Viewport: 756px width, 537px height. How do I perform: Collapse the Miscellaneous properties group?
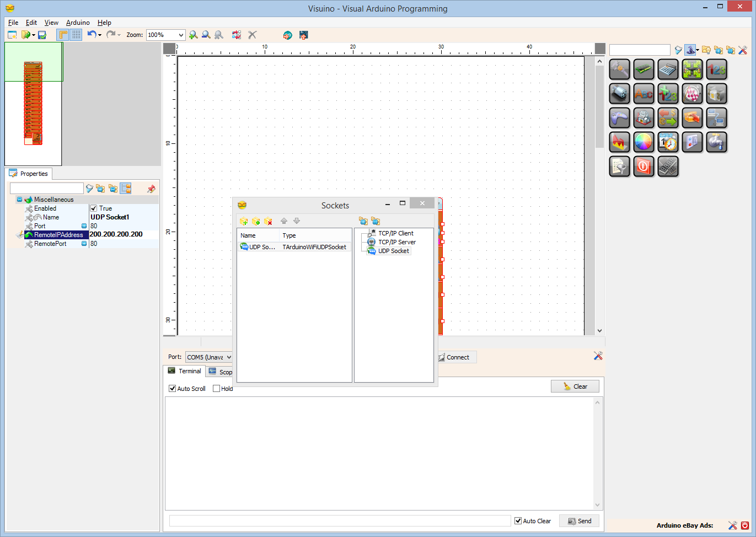tap(19, 200)
